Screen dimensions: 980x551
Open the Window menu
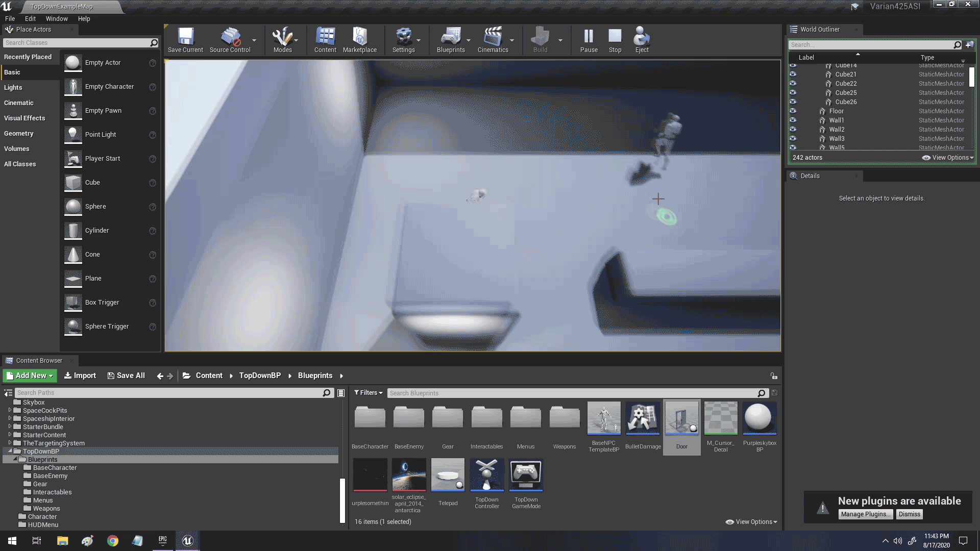coord(57,18)
